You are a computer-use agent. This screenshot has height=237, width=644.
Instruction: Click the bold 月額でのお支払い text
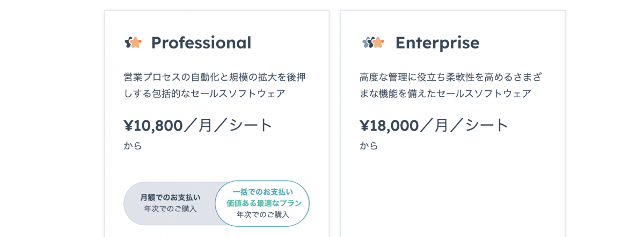pyautogui.click(x=170, y=197)
